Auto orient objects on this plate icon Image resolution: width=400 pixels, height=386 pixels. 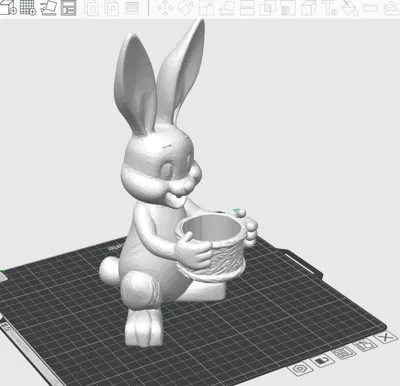(365, 345)
